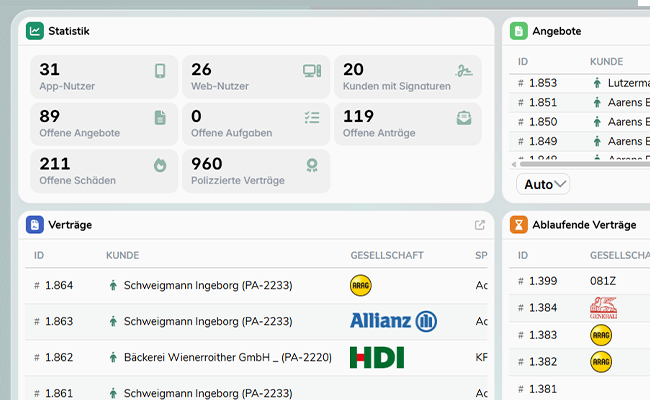This screenshot has width=650, height=400.
Task: Click the HDI logo in contract 1.862
Action: (x=377, y=357)
